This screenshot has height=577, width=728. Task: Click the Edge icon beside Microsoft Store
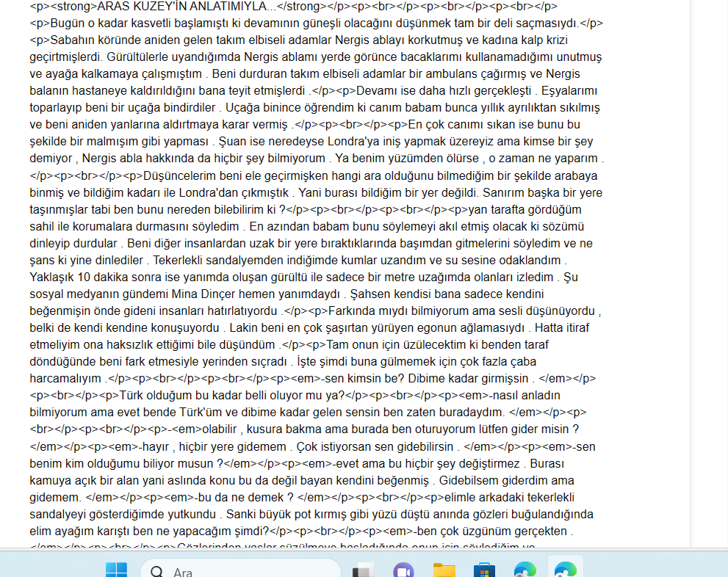[x=525, y=570]
